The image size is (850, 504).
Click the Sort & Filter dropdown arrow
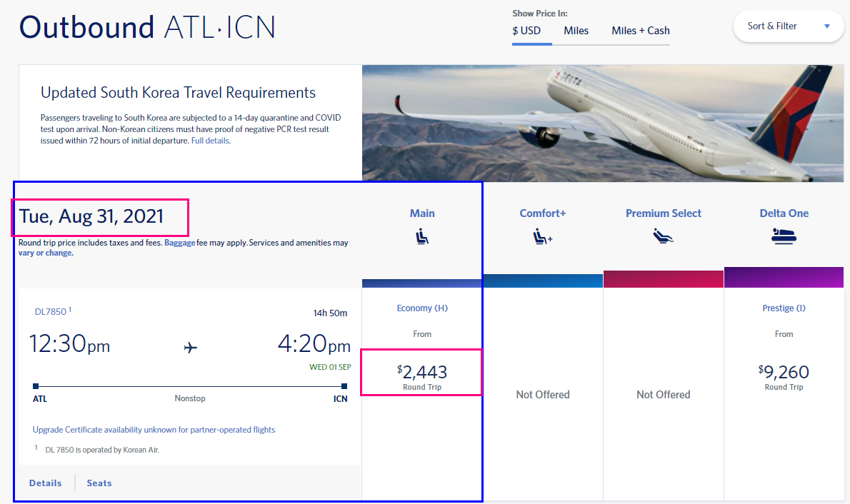tap(827, 26)
